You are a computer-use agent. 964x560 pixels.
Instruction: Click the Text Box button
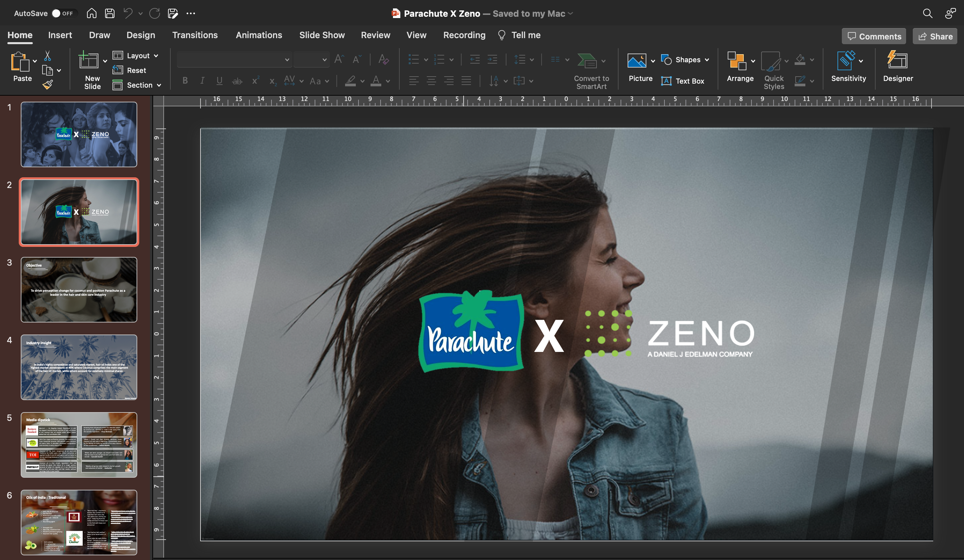(683, 81)
